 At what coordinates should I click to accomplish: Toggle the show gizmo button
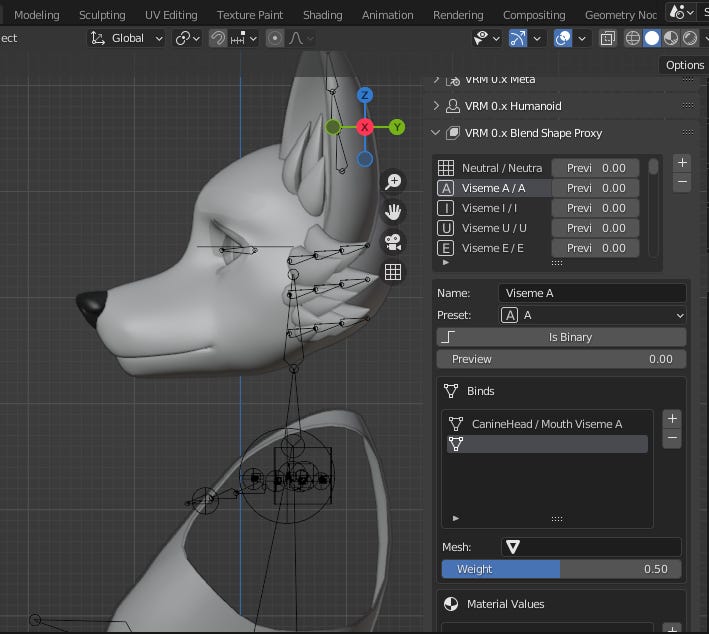[x=518, y=38]
